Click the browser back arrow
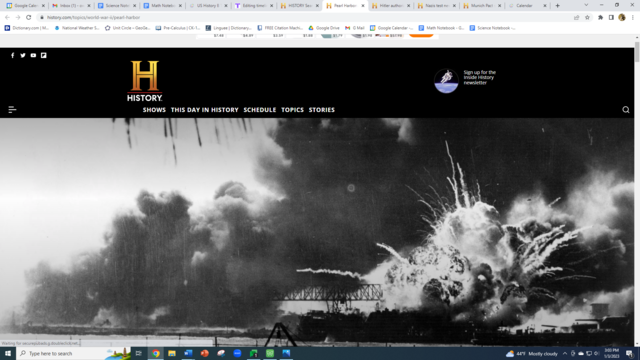The height and width of the screenshot is (360, 640). click(x=7, y=17)
